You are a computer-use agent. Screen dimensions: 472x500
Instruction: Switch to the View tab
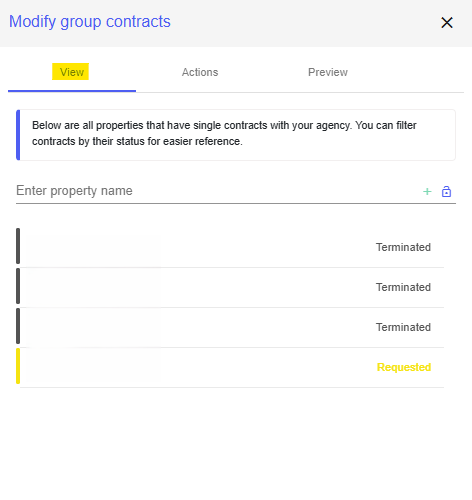[x=72, y=72]
